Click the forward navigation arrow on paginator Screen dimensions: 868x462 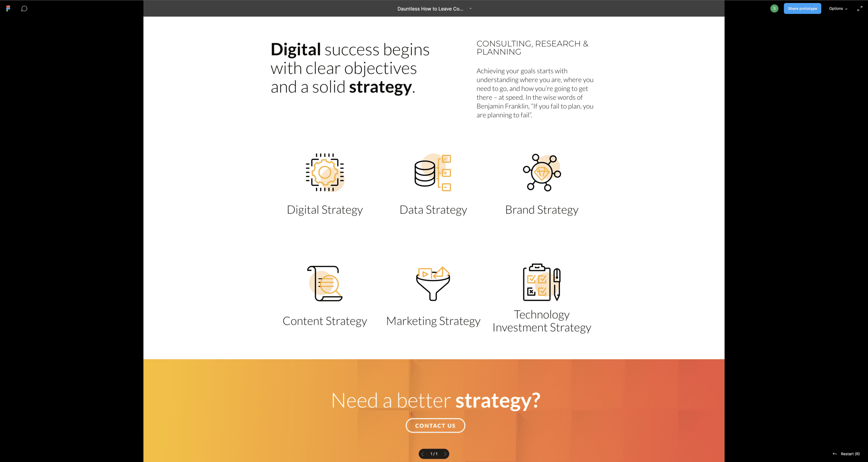446,454
